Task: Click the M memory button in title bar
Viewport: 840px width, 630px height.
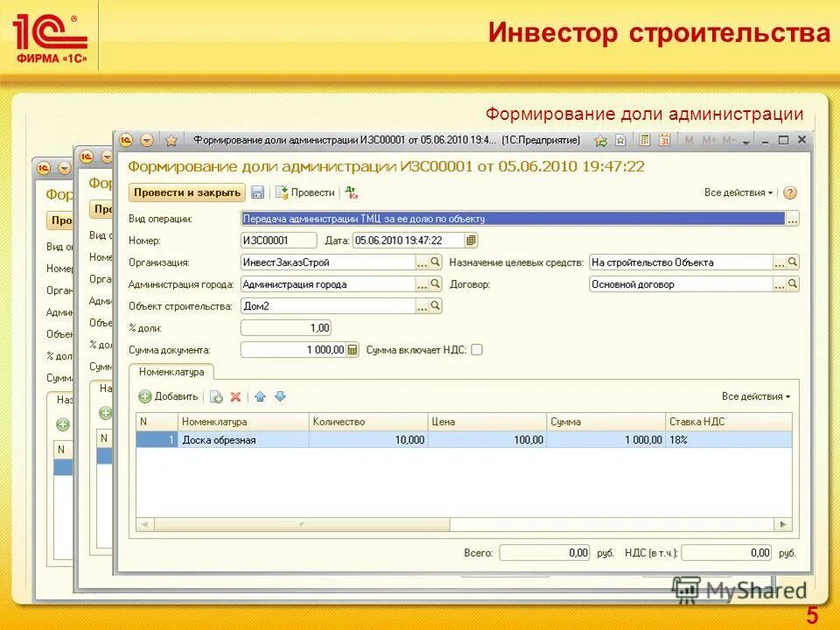Action: [x=689, y=140]
